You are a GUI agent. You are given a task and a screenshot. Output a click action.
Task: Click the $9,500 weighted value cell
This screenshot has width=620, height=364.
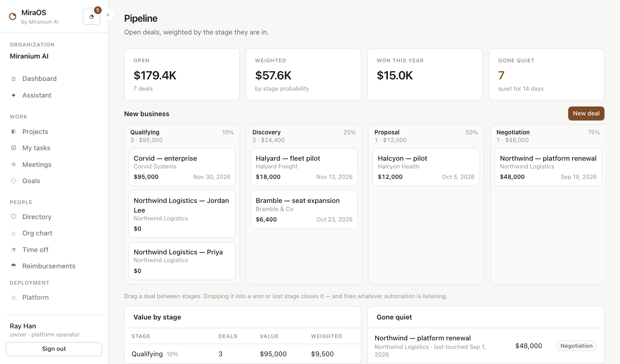(322, 354)
